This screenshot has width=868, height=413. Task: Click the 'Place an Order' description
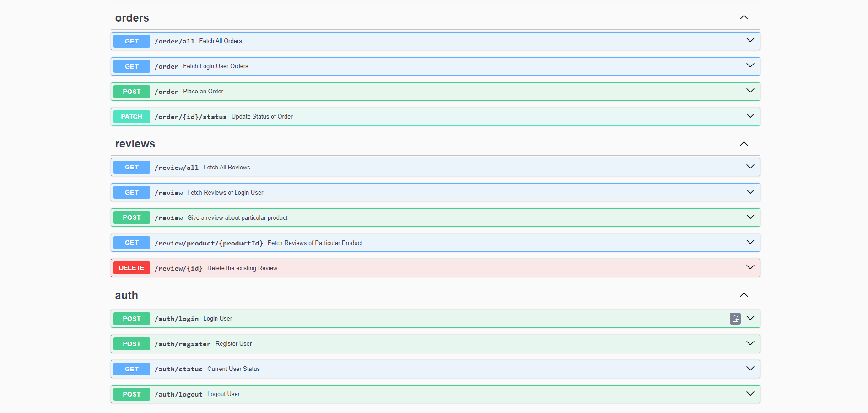pyautogui.click(x=203, y=92)
